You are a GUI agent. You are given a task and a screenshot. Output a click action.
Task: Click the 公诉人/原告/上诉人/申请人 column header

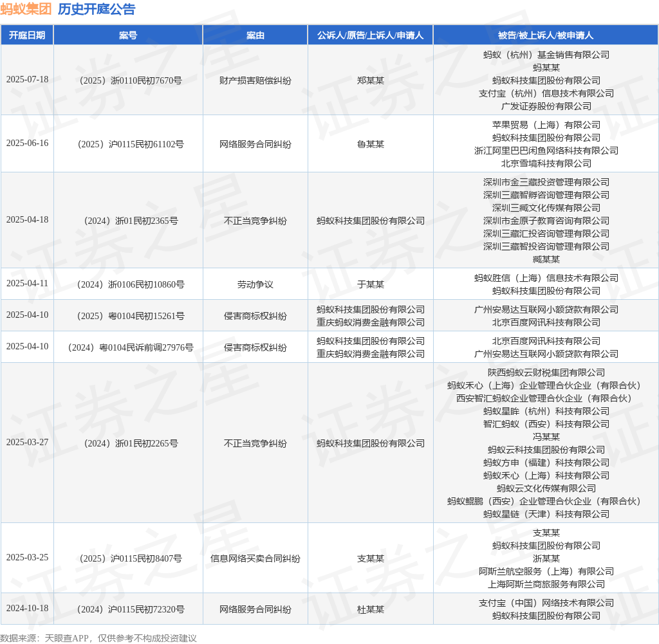(370, 35)
